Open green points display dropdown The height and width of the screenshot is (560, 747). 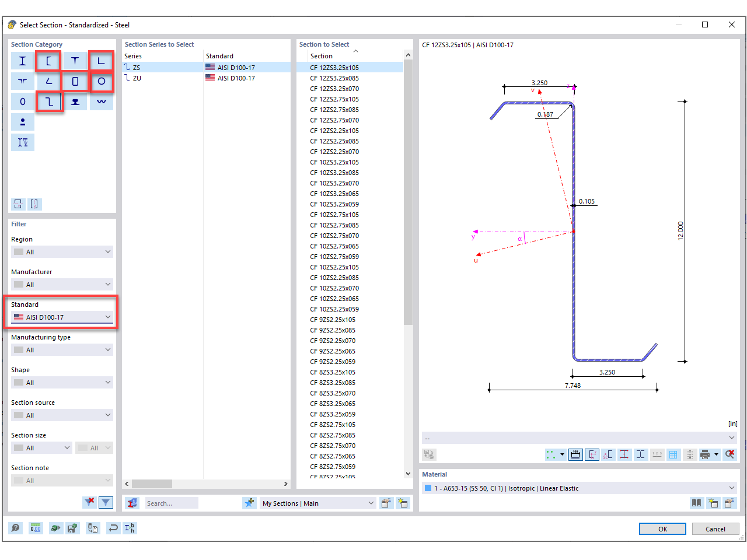click(x=562, y=454)
